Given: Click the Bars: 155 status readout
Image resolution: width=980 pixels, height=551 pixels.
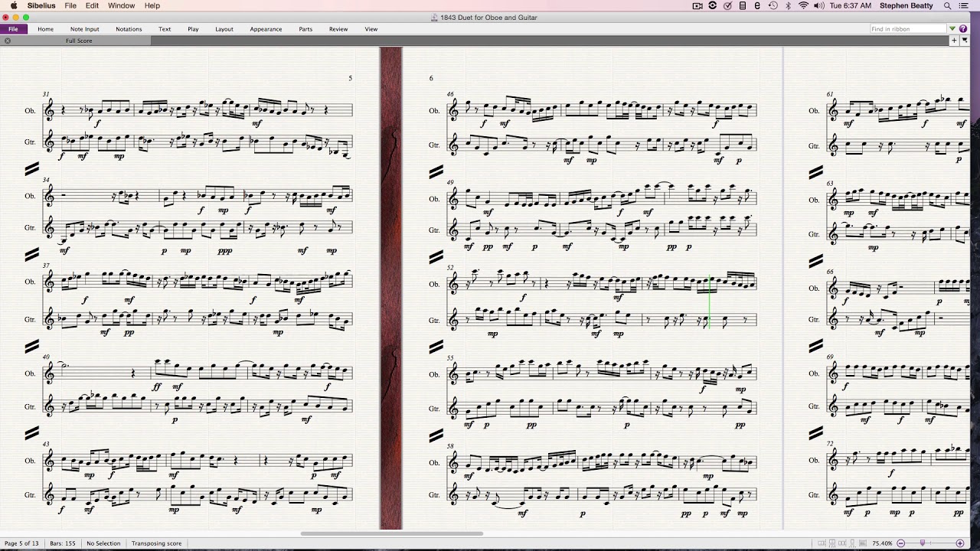Looking at the screenshot, I should (x=63, y=543).
